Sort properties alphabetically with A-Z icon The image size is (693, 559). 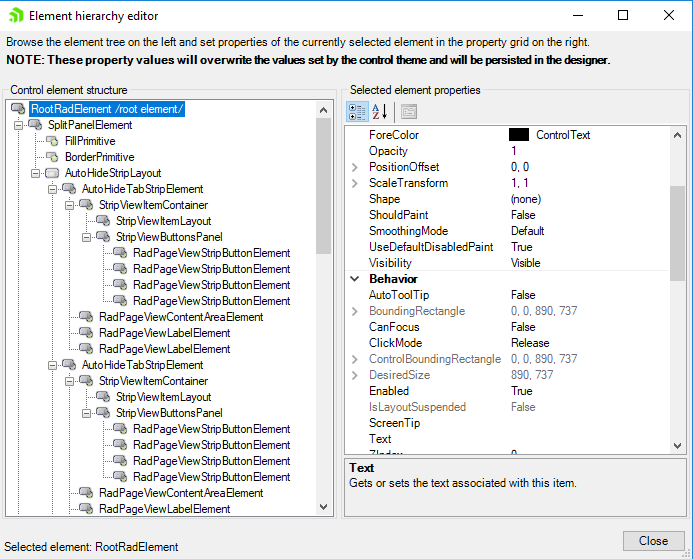pyautogui.click(x=380, y=112)
